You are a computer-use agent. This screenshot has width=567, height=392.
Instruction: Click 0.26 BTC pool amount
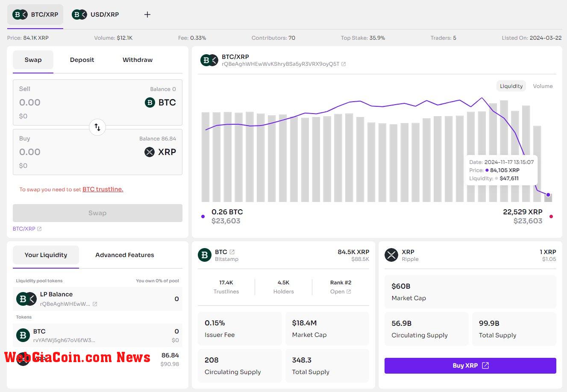coord(227,212)
